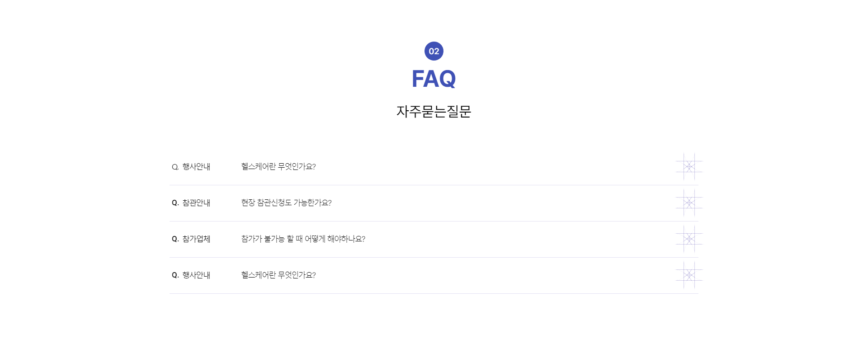This screenshot has width=868, height=358.
Task: Open the topmost 헬스케어란 무엇인가요? star icon
Action: 689,167
